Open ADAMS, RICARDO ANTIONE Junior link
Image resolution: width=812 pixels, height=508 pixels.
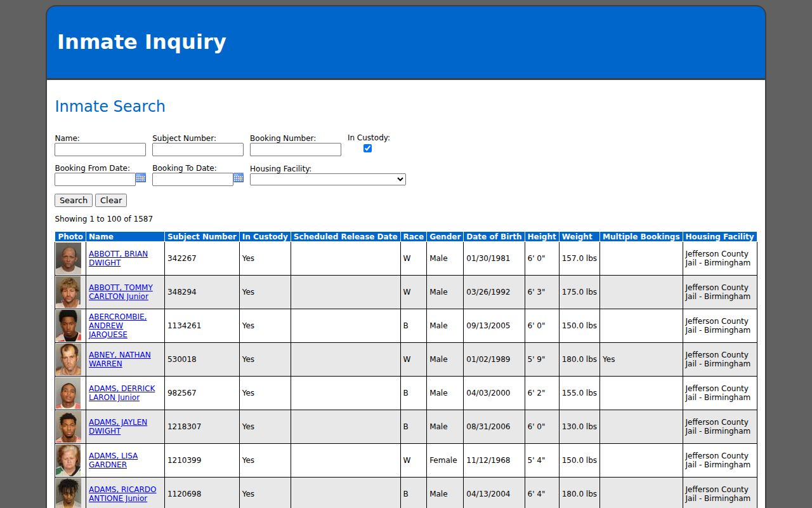(x=122, y=494)
